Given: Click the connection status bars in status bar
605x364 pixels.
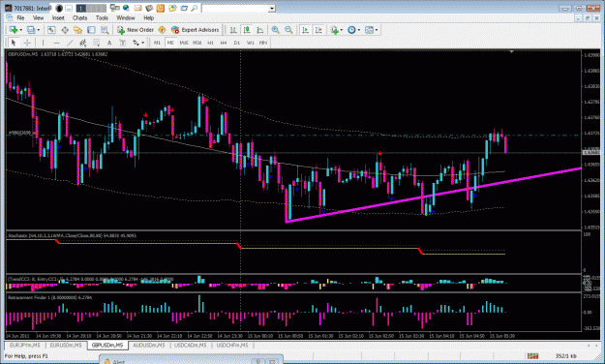Looking at the screenshot, I should point(532,356).
